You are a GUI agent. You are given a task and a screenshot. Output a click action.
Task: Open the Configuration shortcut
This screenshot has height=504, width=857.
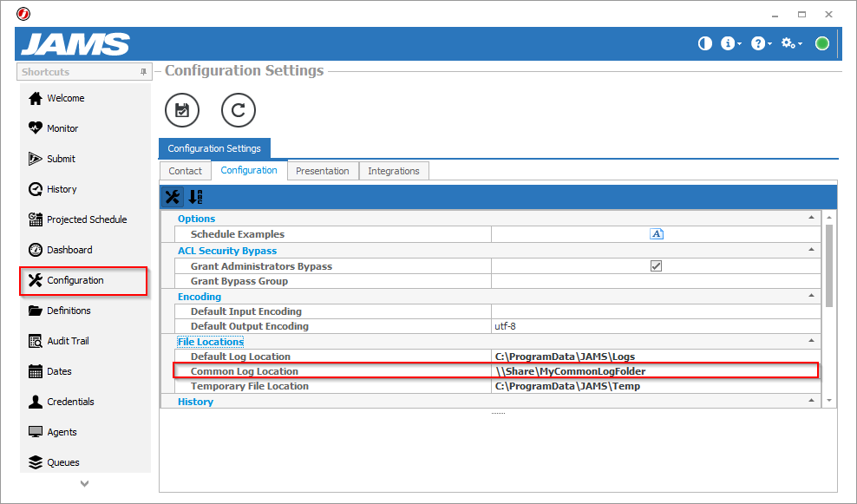tap(83, 280)
